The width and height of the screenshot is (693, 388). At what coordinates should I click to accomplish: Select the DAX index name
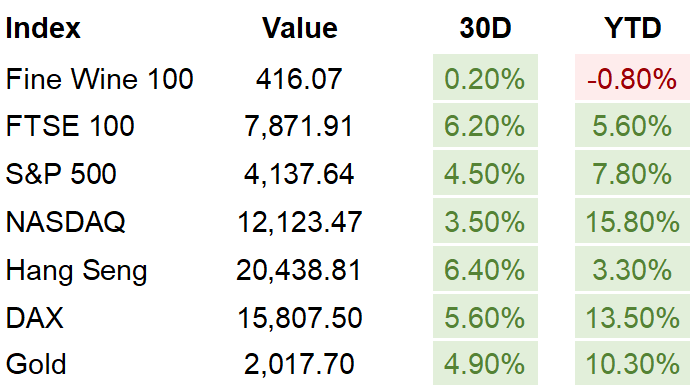coord(34,318)
